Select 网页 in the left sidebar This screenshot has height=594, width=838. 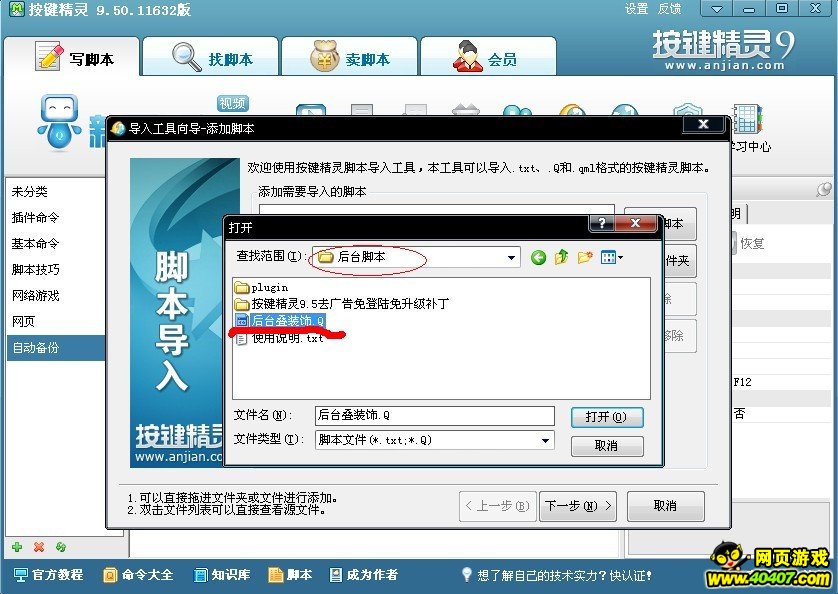(56, 321)
